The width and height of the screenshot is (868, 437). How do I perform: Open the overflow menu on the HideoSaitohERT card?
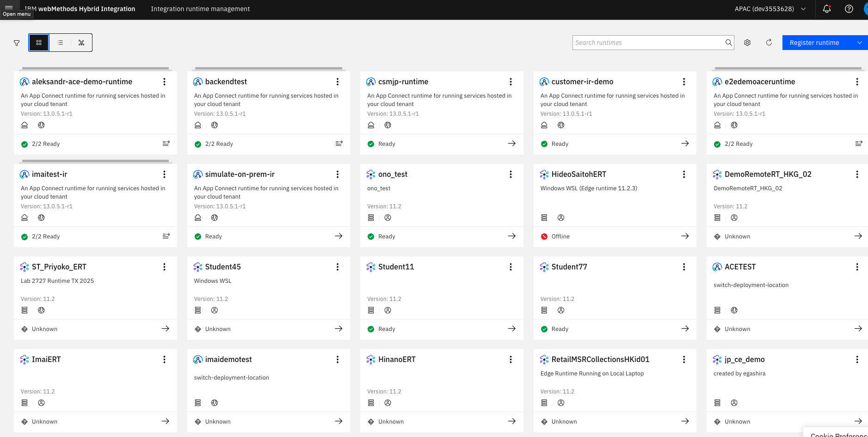[684, 175]
